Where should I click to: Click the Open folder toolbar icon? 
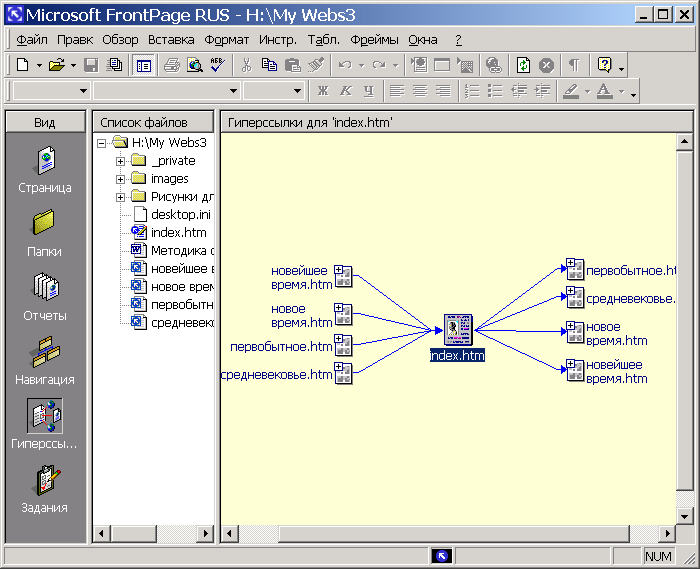57,65
